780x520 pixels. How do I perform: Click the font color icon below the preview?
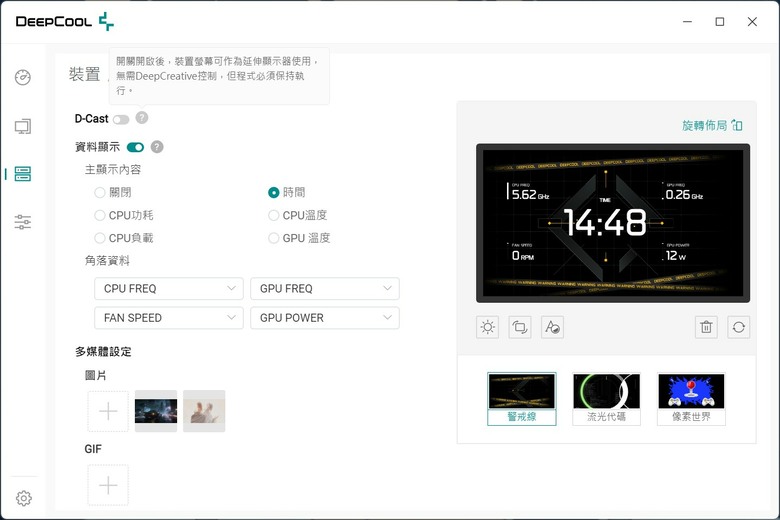[552, 327]
